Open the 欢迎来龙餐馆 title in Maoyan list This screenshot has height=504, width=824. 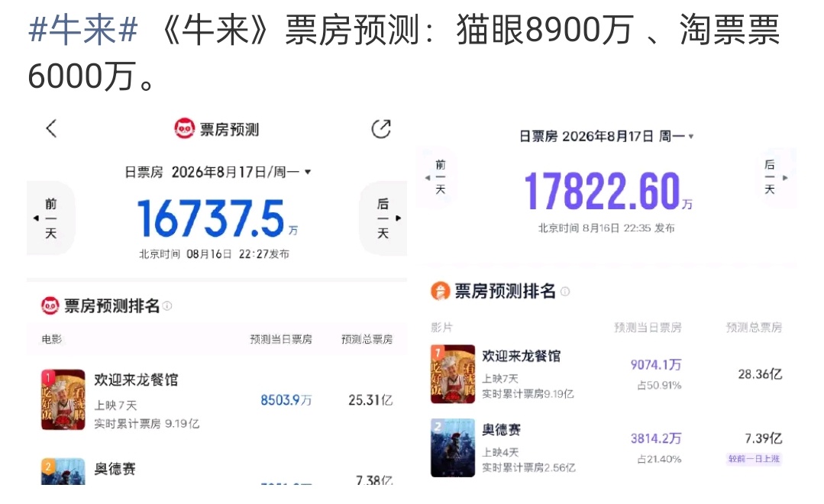(136, 380)
